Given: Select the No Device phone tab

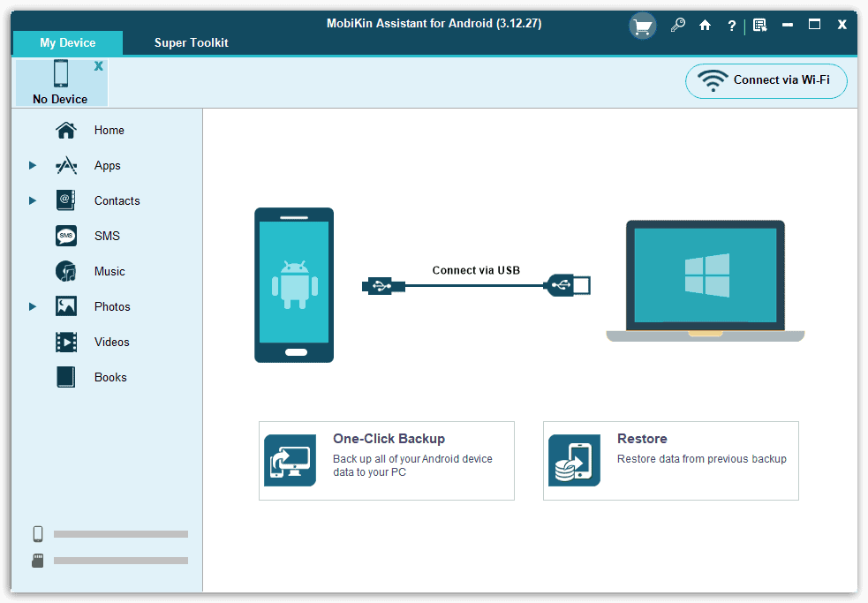Looking at the screenshot, I should coord(61,82).
